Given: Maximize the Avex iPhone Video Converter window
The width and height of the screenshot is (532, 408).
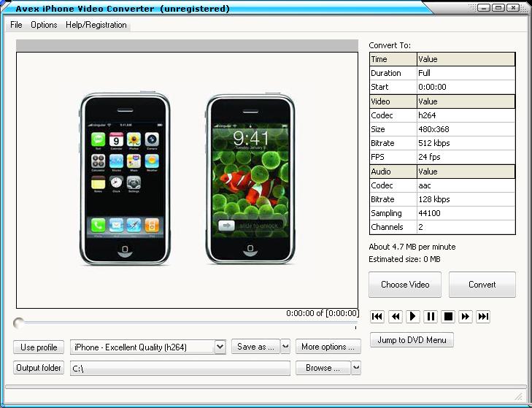Looking at the screenshot, I should coord(498,7).
